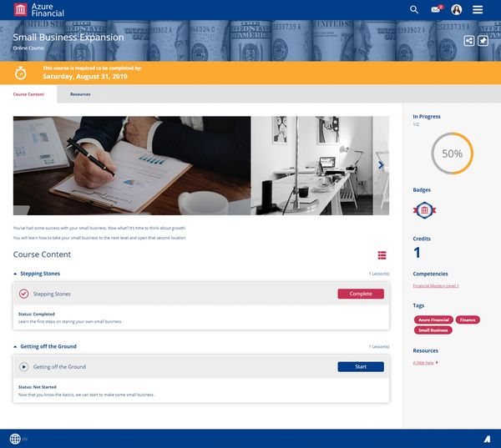The height and width of the screenshot is (448, 501).
Task: Click the footer brand logo icon
Action: (x=487, y=439)
